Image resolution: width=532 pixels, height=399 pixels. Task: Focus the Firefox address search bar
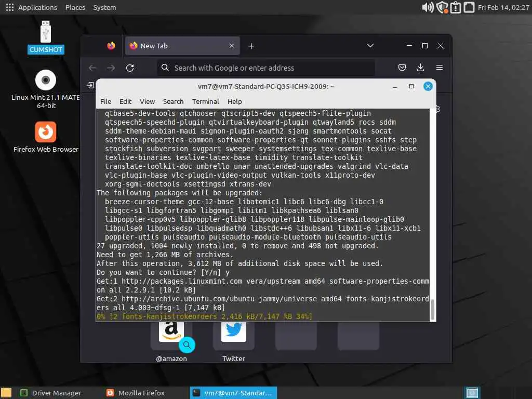pos(266,68)
